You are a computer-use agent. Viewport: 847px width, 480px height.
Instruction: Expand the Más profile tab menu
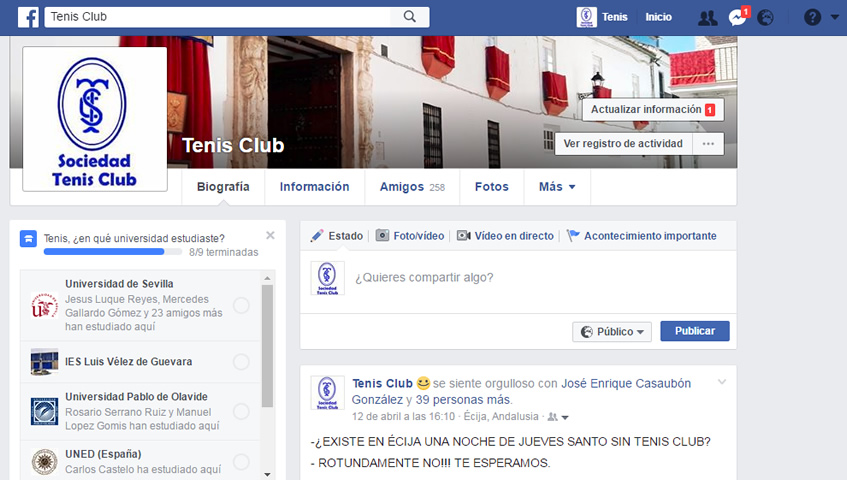point(557,187)
